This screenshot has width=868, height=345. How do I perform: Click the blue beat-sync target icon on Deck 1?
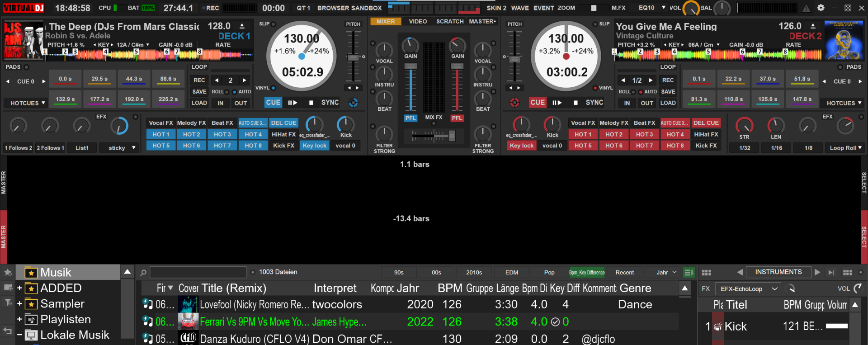click(353, 103)
